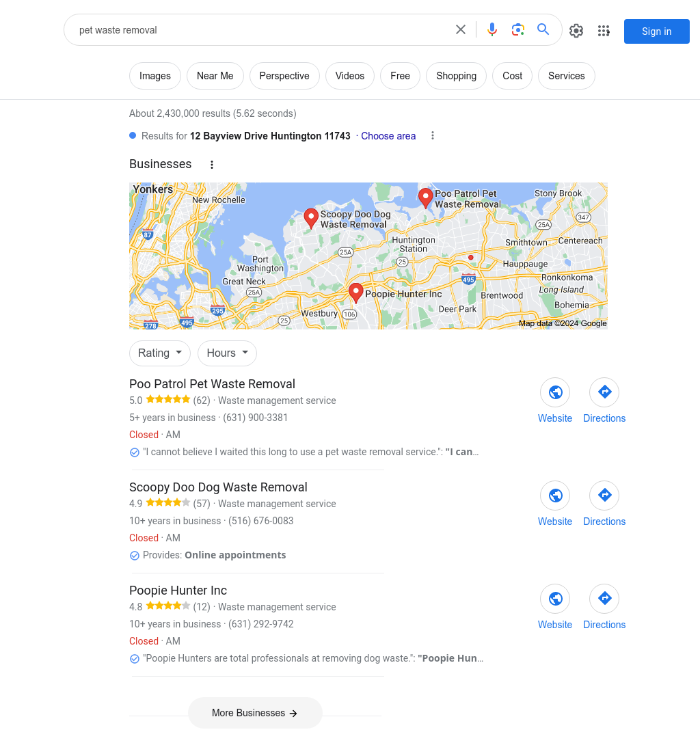Clear the search box with the X icon

(461, 30)
